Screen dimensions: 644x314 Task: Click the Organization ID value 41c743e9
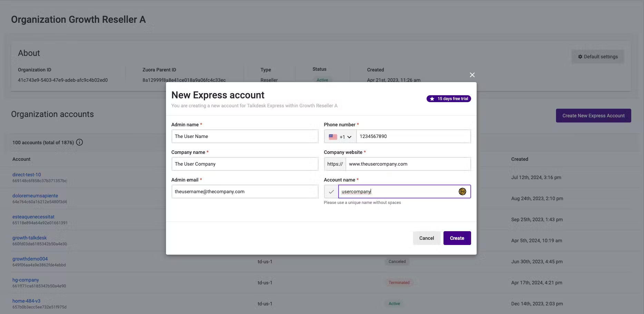(63, 80)
